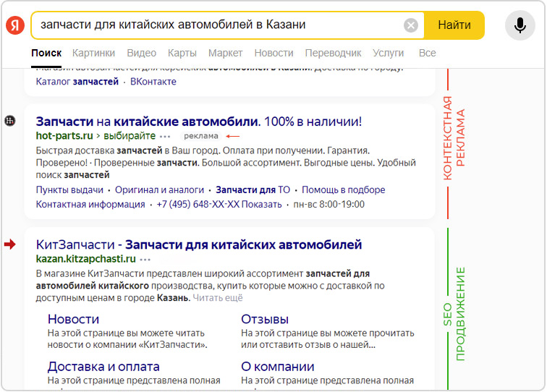
Task: Open the Каталог запчастей link
Action: [x=77, y=82]
